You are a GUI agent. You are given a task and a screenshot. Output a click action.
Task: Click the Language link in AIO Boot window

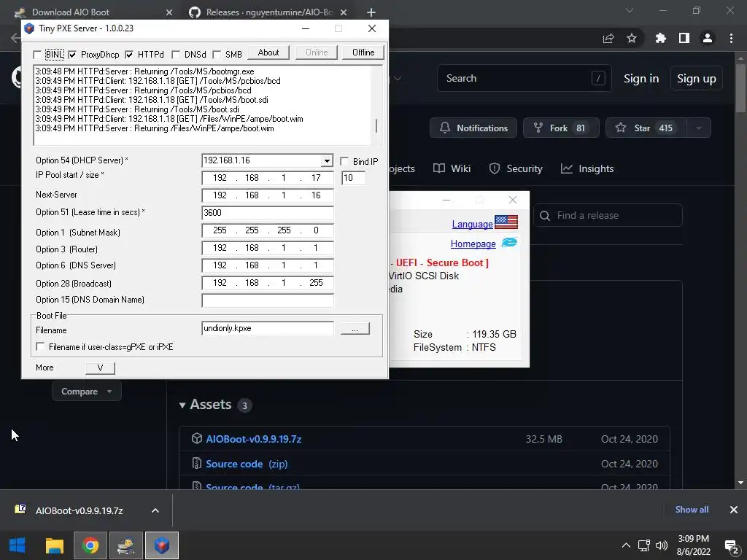[x=472, y=224]
